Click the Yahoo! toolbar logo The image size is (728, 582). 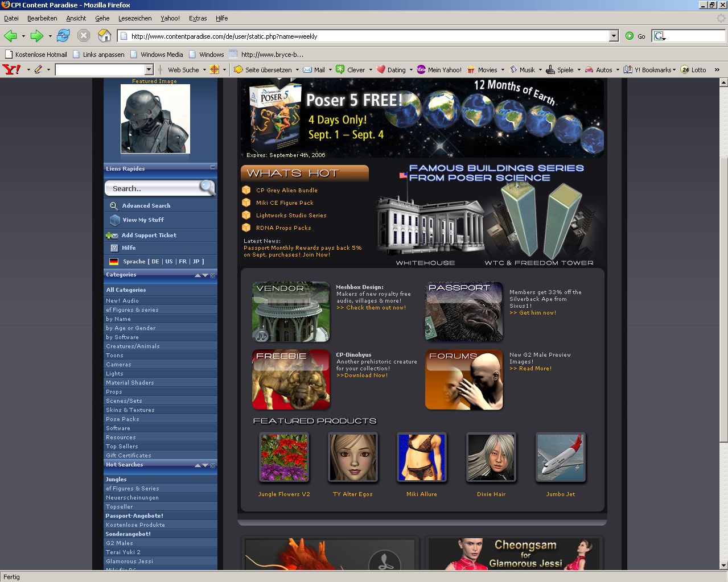11,69
